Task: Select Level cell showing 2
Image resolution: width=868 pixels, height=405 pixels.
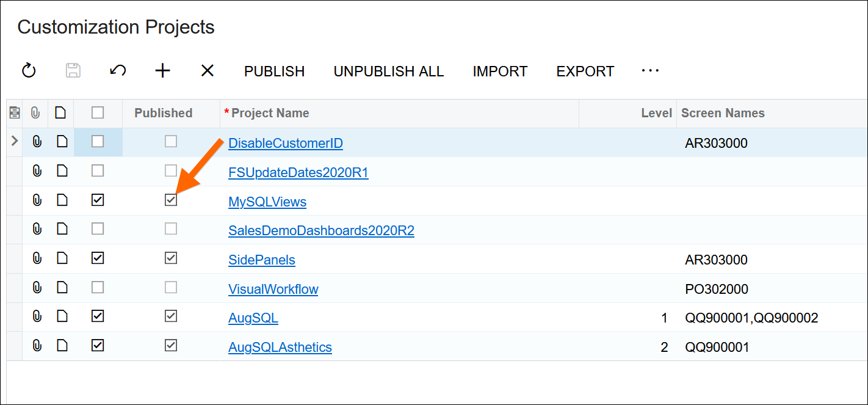Action: tap(665, 347)
